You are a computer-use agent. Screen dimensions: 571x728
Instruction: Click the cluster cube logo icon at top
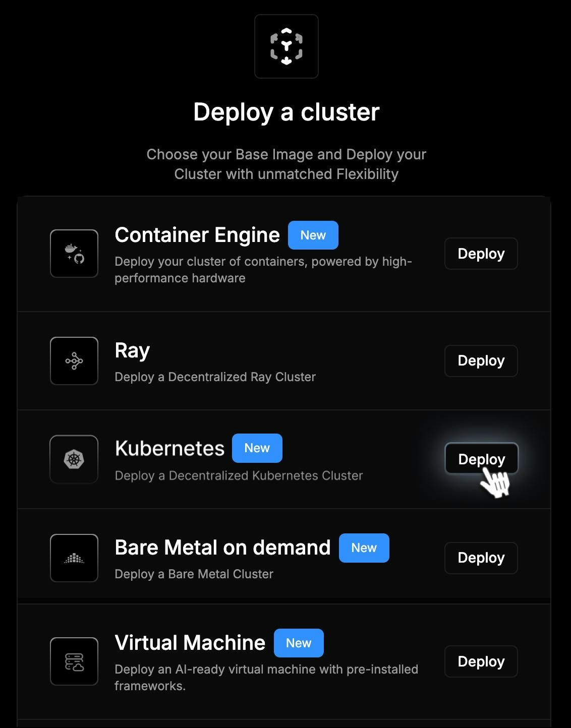pyautogui.click(x=287, y=46)
